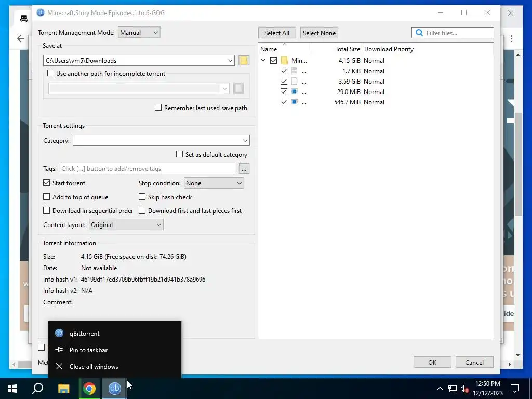This screenshot has height=399, width=532.
Task: Enable Download in sequential order
Action: click(46, 210)
